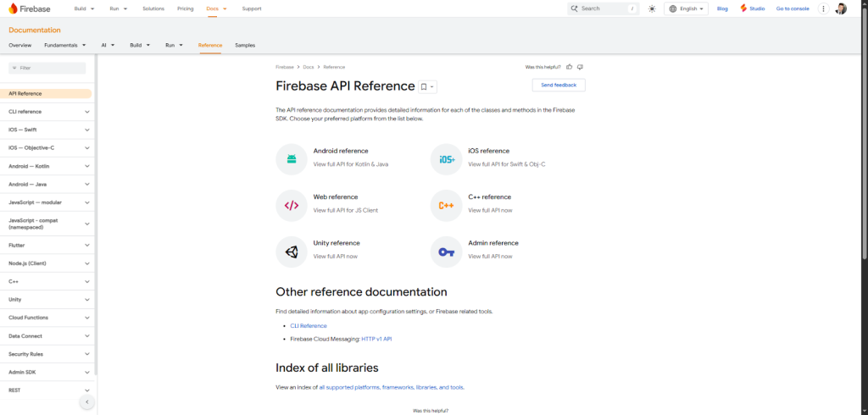This screenshot has width=868, height=415.
Task: Expand the Security Rules sidebar section
Action: [87, 354]
